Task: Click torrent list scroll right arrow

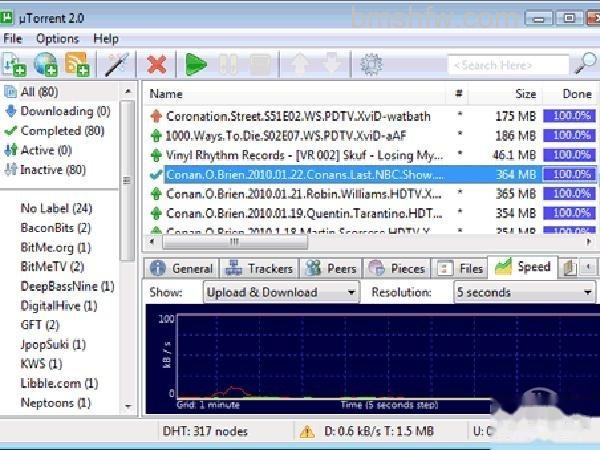Action: (589, 242)
